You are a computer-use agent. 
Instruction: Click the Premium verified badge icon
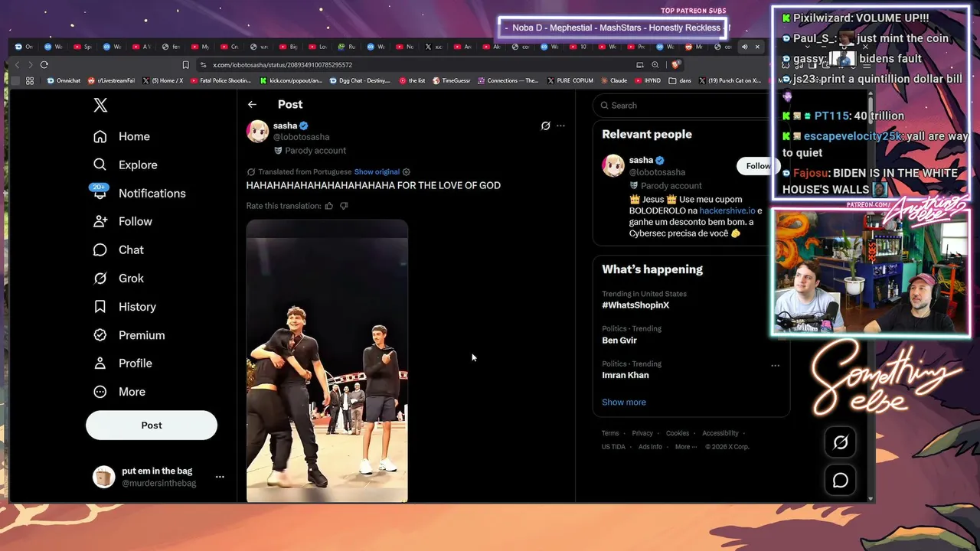point(100,334)
